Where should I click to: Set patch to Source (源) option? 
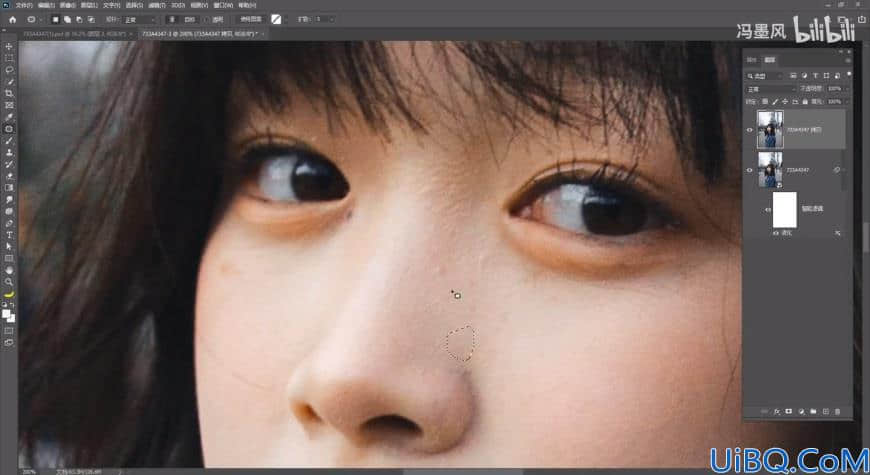click(173, 19)
